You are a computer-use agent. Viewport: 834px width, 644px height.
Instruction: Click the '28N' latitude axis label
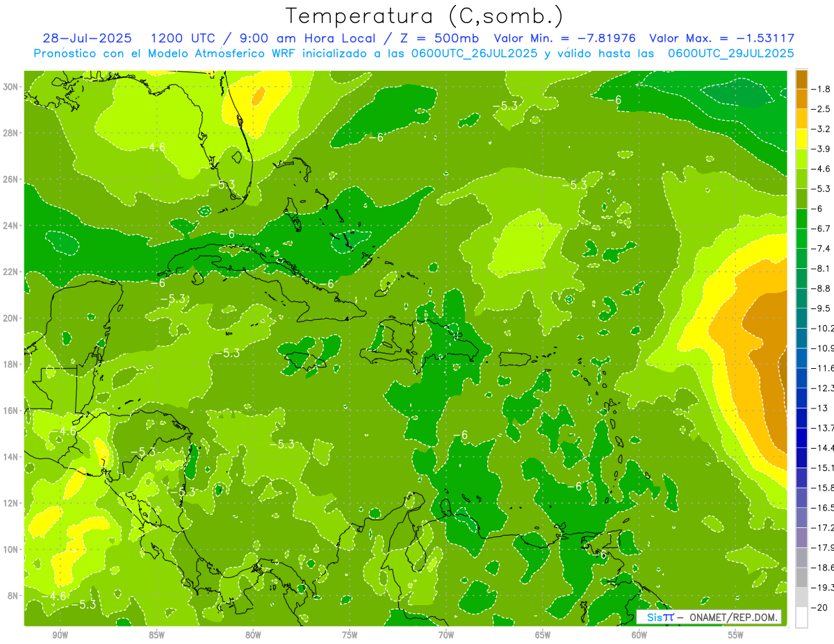12,133
